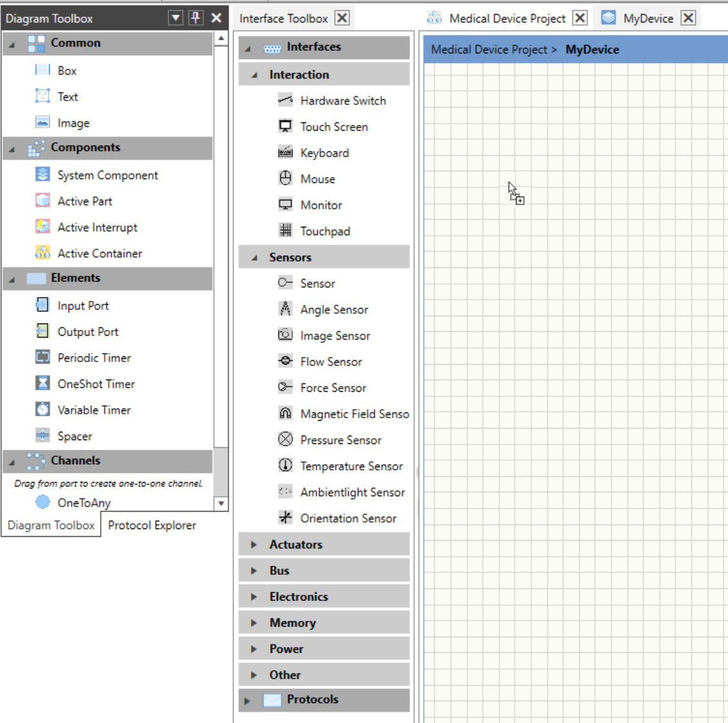This screenshot has height=723, width=728.
Task: Choose the Image tool icon
Action: pos(43,122)
